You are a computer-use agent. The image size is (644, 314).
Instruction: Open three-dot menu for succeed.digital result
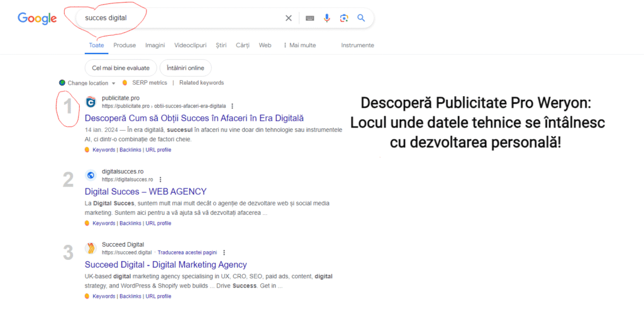click(224, 252)
